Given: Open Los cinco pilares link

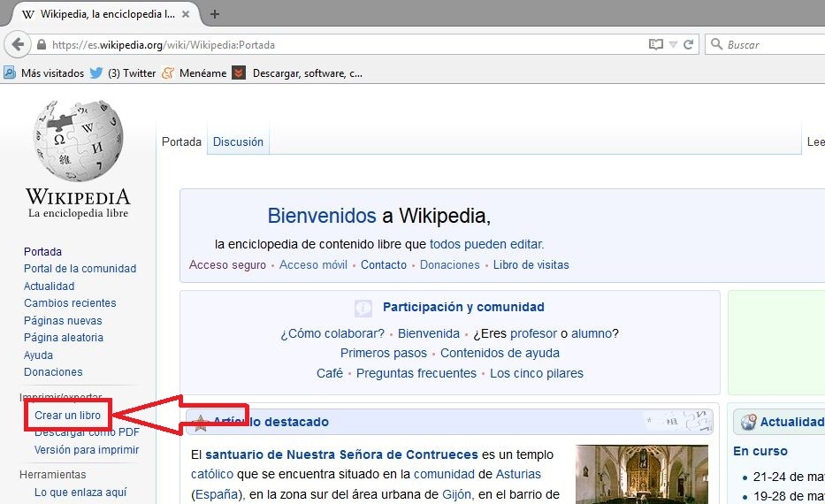Looking at the screenshot, I should click(537, 373).
